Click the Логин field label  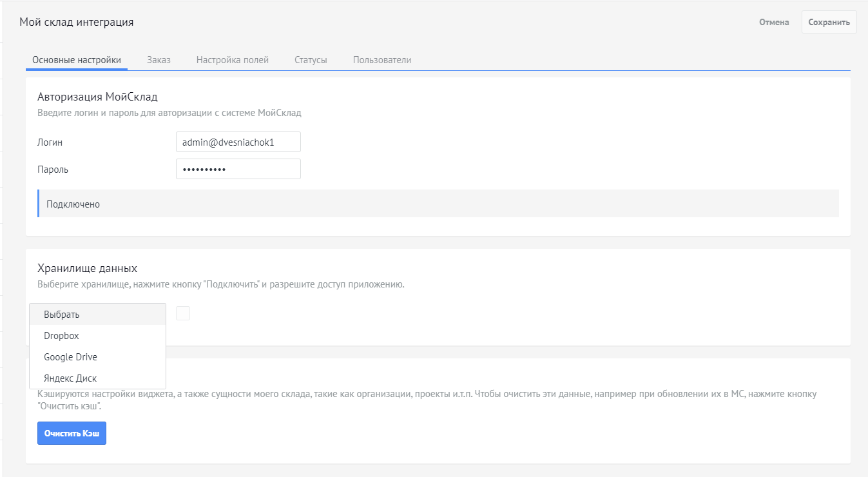tap(50, 142)
